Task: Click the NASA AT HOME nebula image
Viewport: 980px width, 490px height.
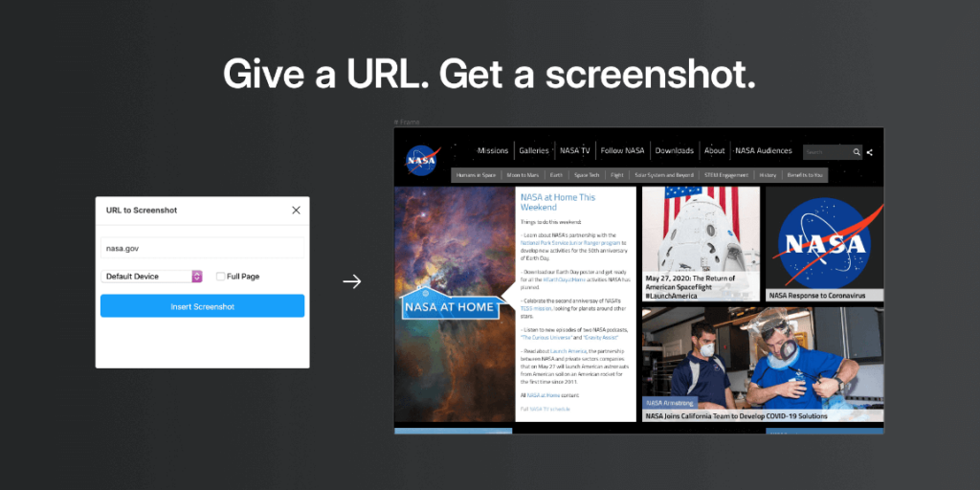Action: (455, 304)
